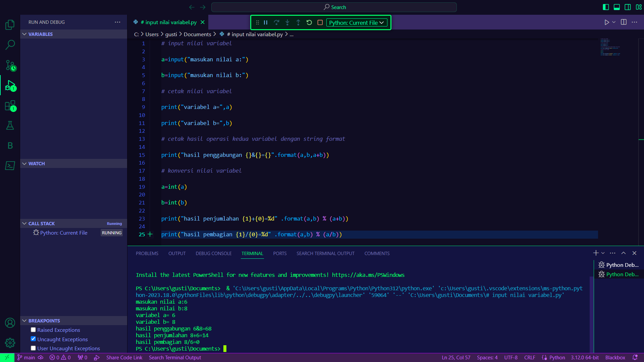
Task: Collapse the WATCH section
Action: point(24,164)
